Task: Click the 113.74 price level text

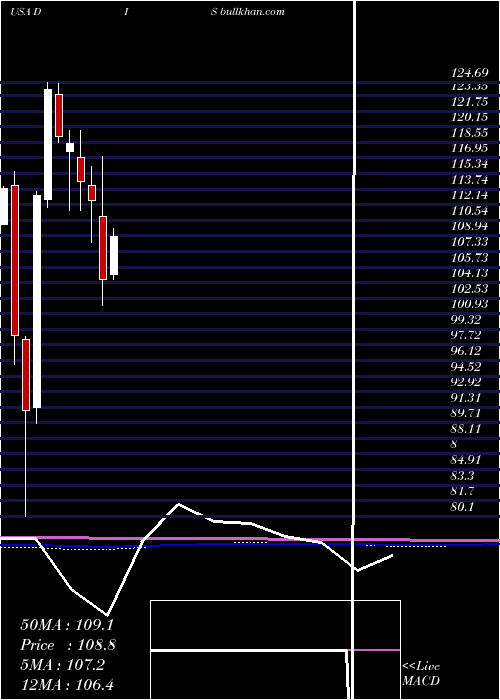Action: pyautogui.click(x=470, y=179)
